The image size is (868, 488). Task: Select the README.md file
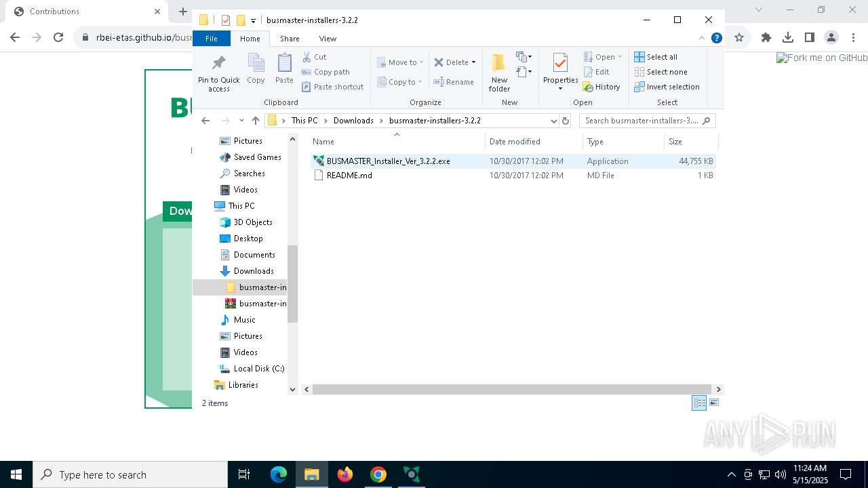pyautogui.click(x=513, y=176)
